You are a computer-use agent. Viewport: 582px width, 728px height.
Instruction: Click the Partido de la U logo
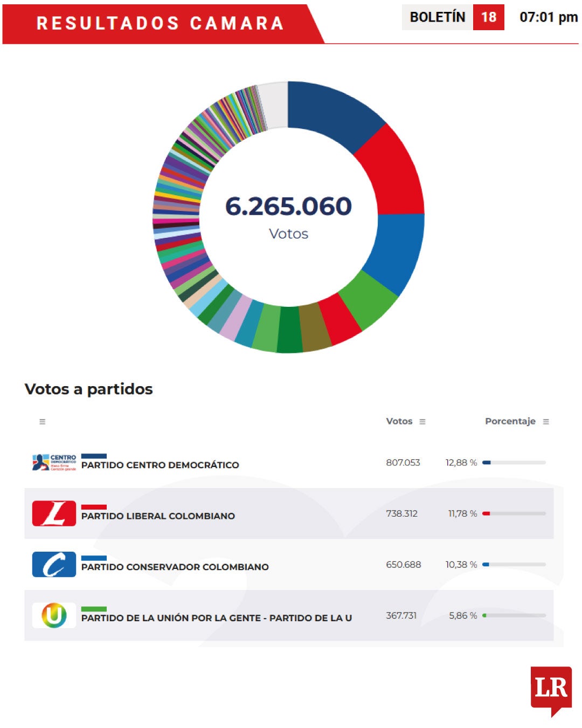pyautogui.click(x=54, y=615)
